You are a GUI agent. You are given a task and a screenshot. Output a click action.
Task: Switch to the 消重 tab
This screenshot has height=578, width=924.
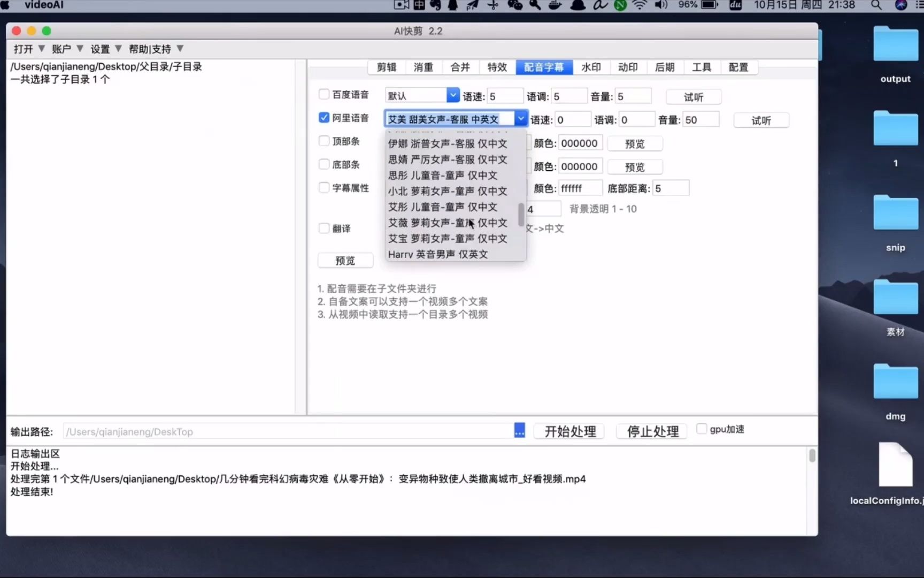[x=423, y=67]
